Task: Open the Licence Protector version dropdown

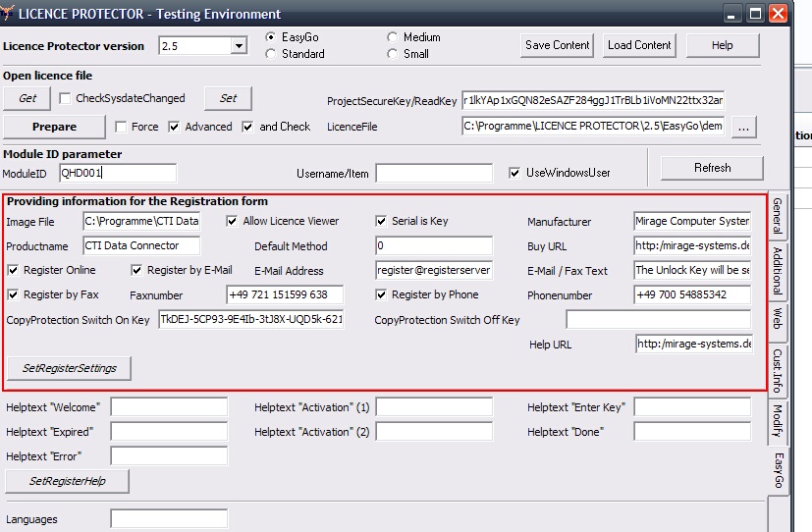Action: pyautogui.click(x=239, y=46)
